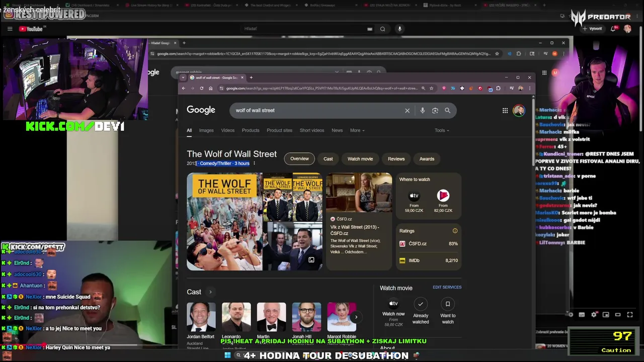Close the Google tab in back Chrome window
The height and width of the screenshot is (362, 644).
[x=175, y=43]
